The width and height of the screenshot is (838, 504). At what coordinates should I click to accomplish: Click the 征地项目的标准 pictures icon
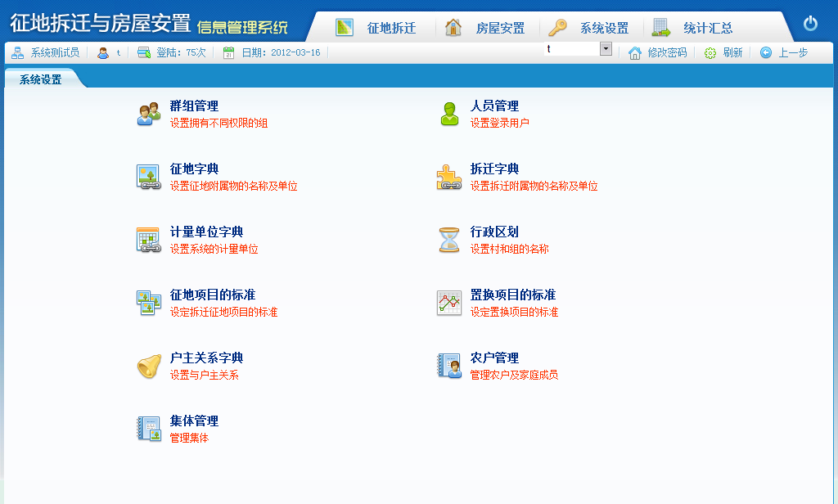(149, 303)
